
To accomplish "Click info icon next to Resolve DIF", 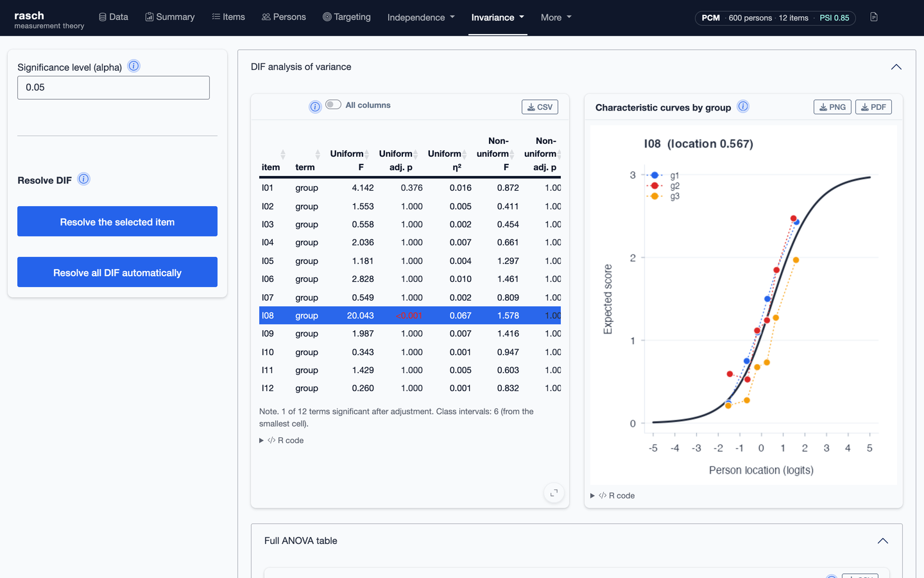I will [83, 179].
